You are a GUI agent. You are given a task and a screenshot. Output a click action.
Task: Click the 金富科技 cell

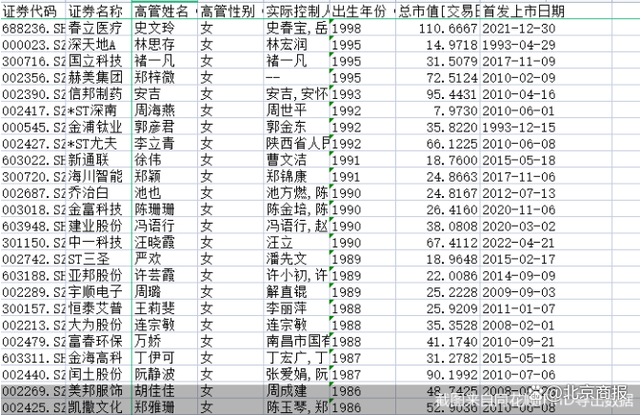pyautogui.click(x=98, y=209)
